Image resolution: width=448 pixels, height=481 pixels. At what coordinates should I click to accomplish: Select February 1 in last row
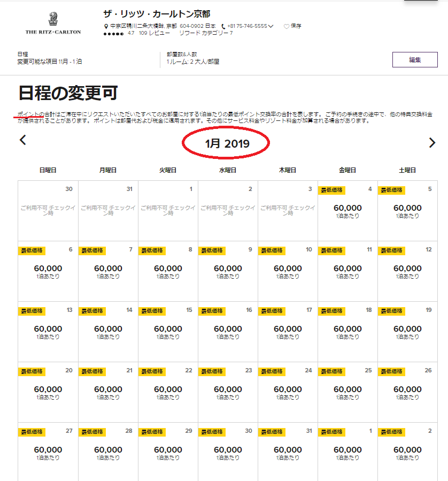pyautogui.click(x=347, y=452)
